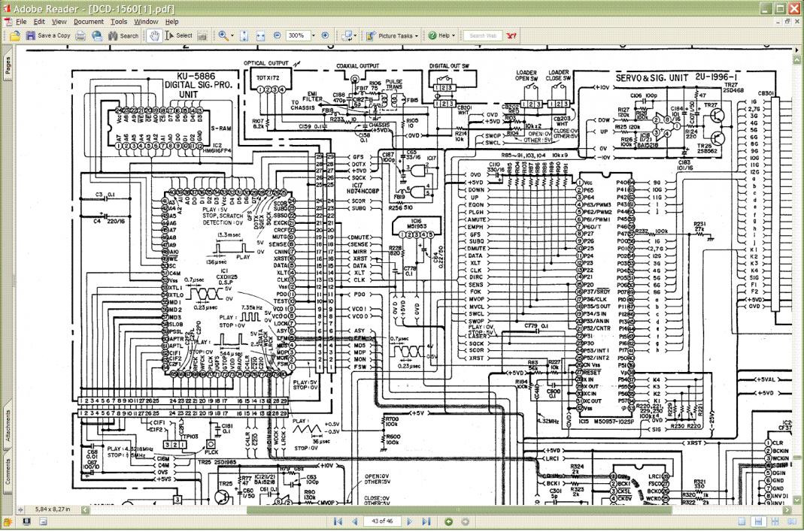
Task: Pick the Zoom In magnifier tool
Action: [x=223, y=36]
